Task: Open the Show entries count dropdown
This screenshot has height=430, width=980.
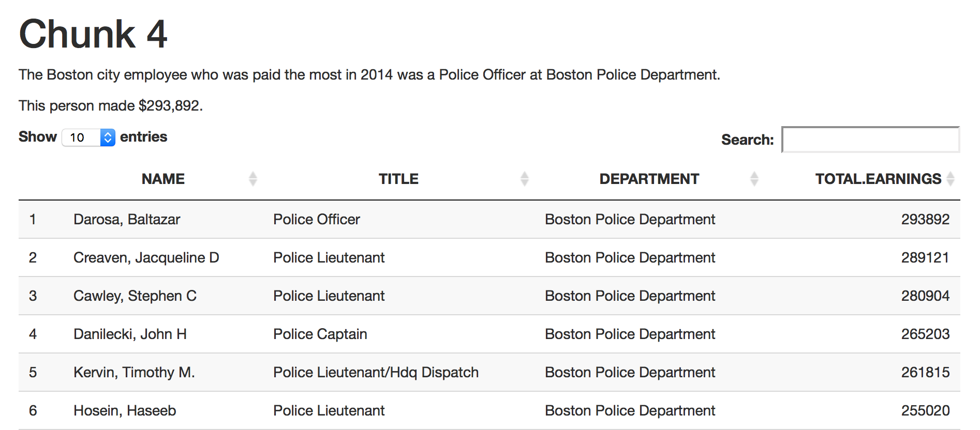Action: (88, 137)
